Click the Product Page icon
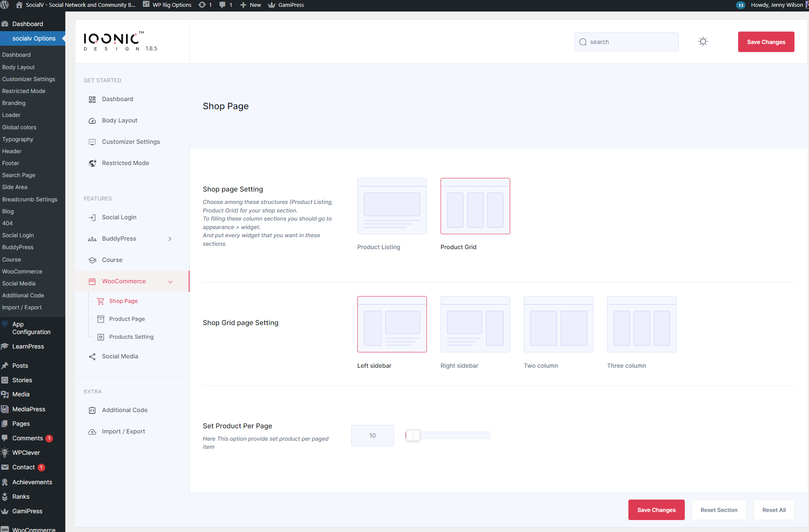Image resolution: width=809 pixels, height=532 pixels. pyautogui.click(x=101, y=319)
